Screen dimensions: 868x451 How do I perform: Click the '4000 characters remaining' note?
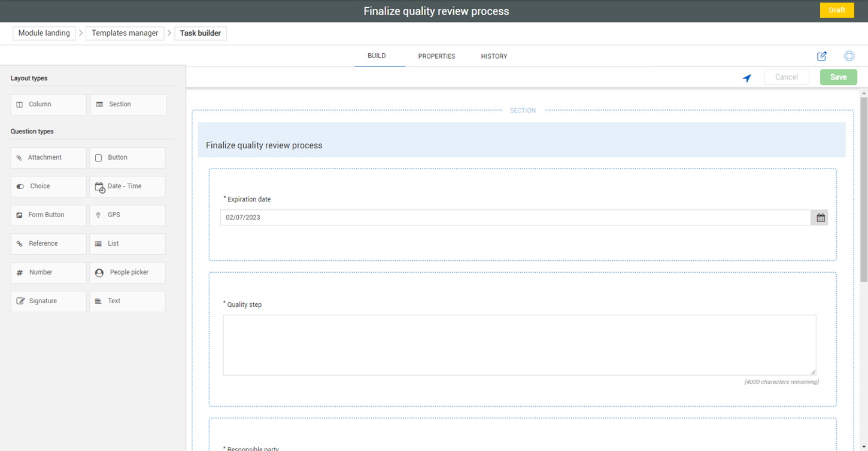[x=781, y=382]
